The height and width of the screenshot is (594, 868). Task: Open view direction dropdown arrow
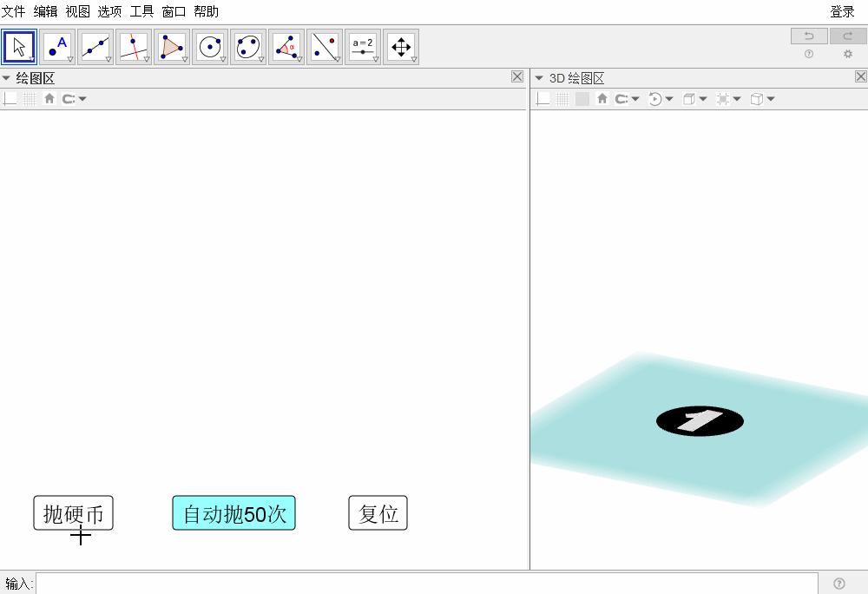coord(703,98)
